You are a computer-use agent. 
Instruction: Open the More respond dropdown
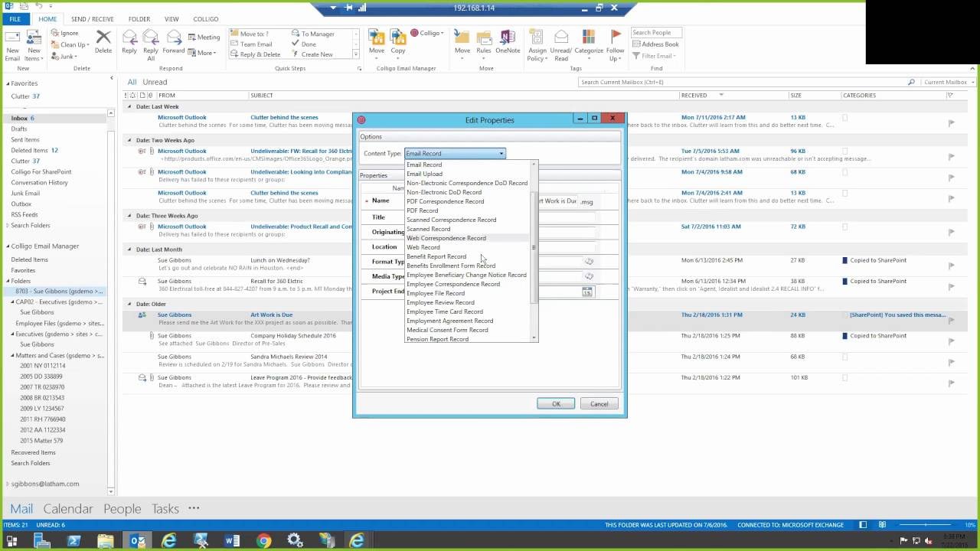coord(201,53)
